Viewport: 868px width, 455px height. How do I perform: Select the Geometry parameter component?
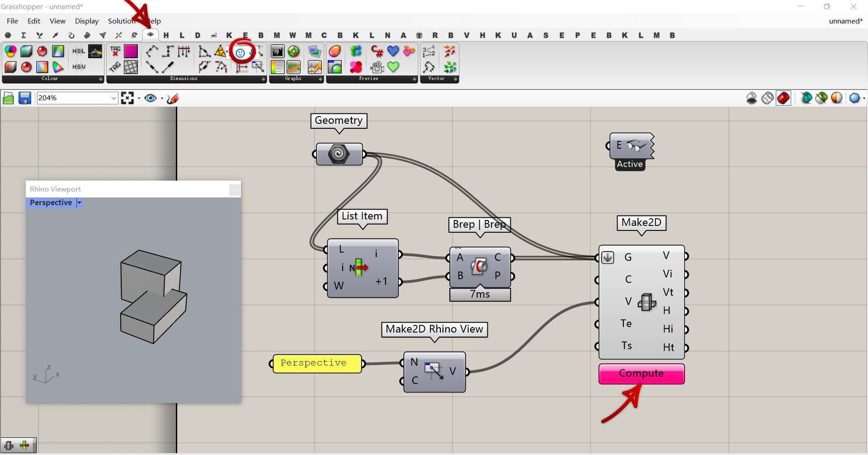pos(339,155)
